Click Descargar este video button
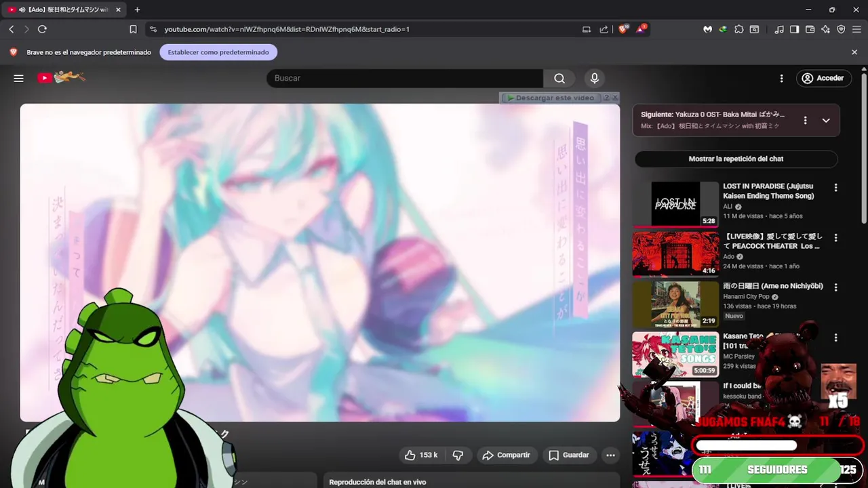The width and height of the screenshot is (868, 488). tap(551, 98)
